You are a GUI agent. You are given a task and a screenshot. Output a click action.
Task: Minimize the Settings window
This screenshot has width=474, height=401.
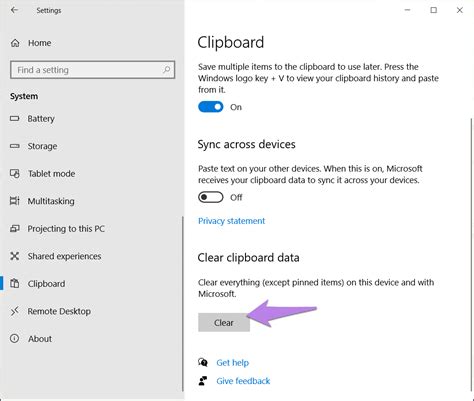pos(407,10)
